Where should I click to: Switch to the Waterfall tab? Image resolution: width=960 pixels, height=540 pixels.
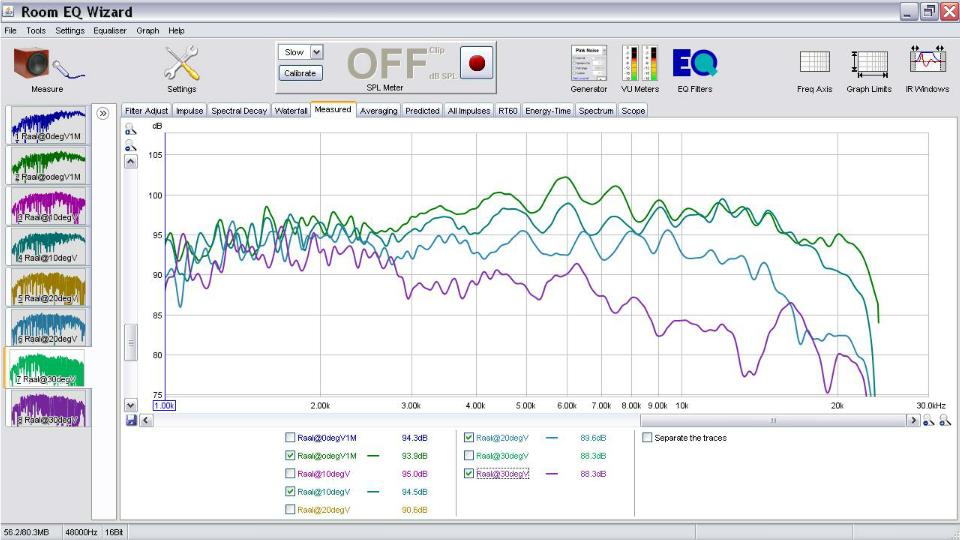pyautogui.click(x=291, y=111)
